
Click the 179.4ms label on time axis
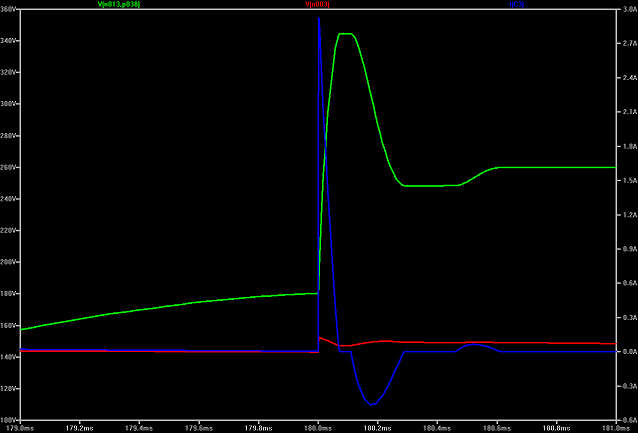click(140, 428)
